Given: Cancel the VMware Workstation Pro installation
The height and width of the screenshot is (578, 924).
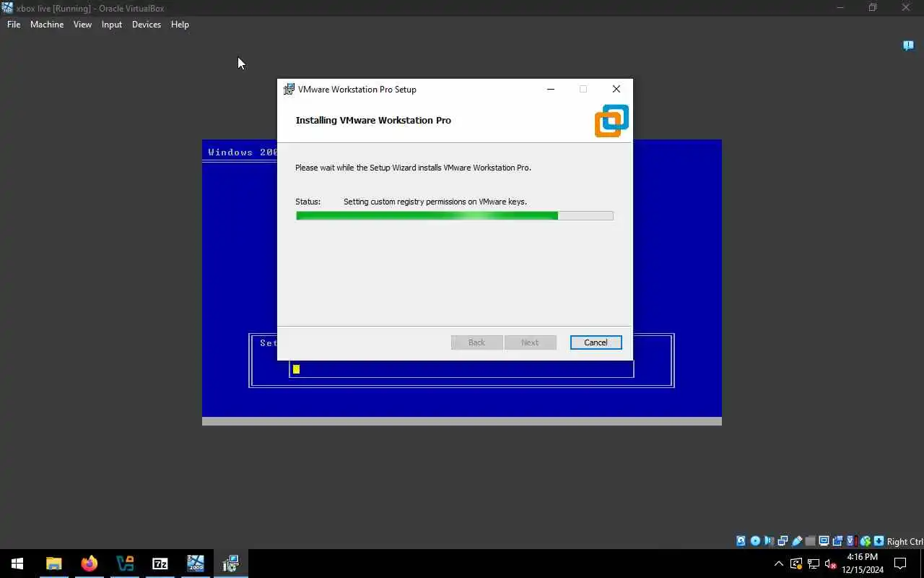Looking at the screenshot, I should click(596, 342).
